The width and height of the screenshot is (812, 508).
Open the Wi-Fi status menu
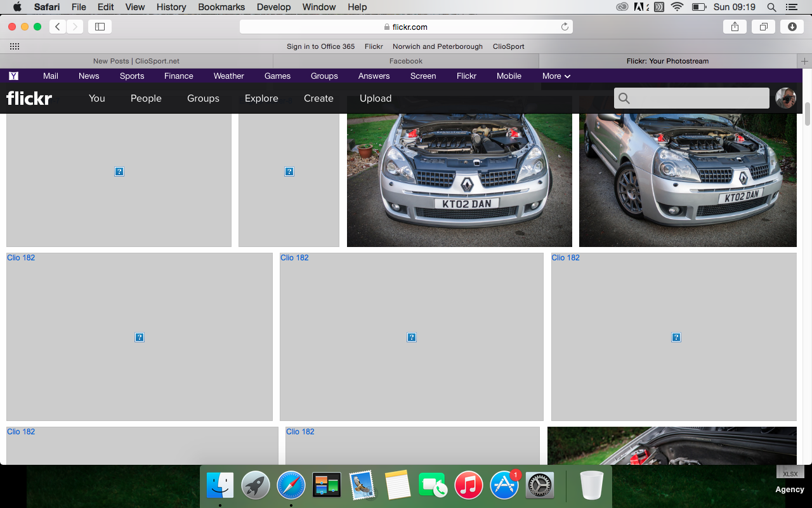(678, 7)
